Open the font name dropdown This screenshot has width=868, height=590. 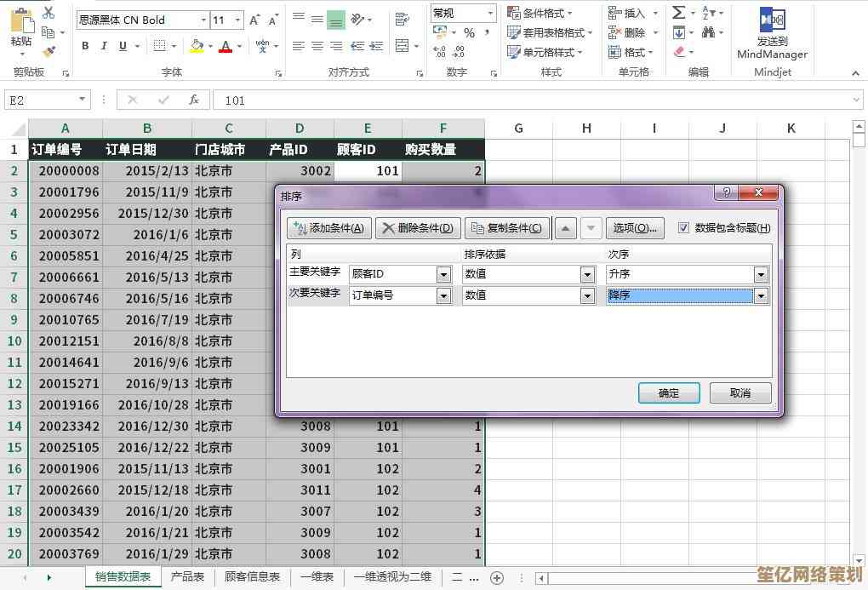coord(203,20)
